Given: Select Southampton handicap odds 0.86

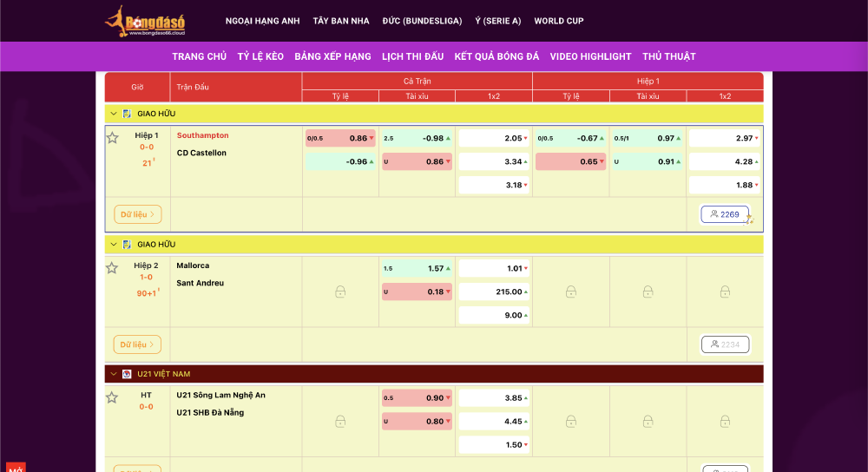Looking at the screenshot, I should click(340, 138).
